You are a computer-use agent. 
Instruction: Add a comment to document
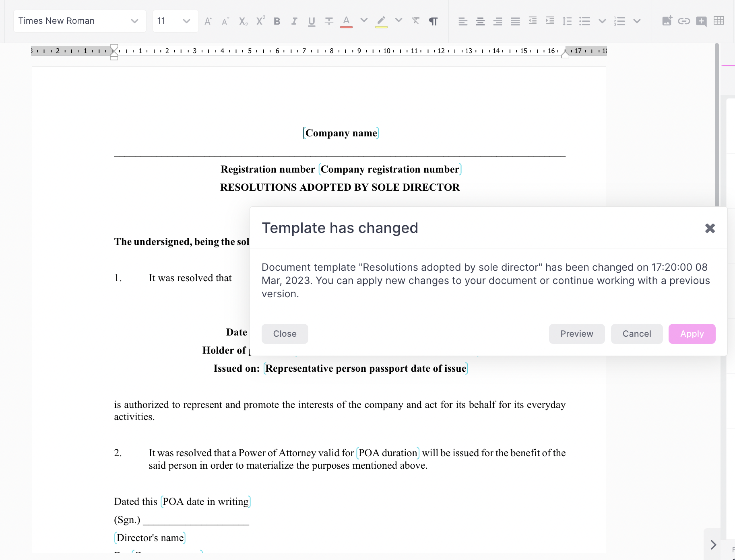[x=701, y=21]
